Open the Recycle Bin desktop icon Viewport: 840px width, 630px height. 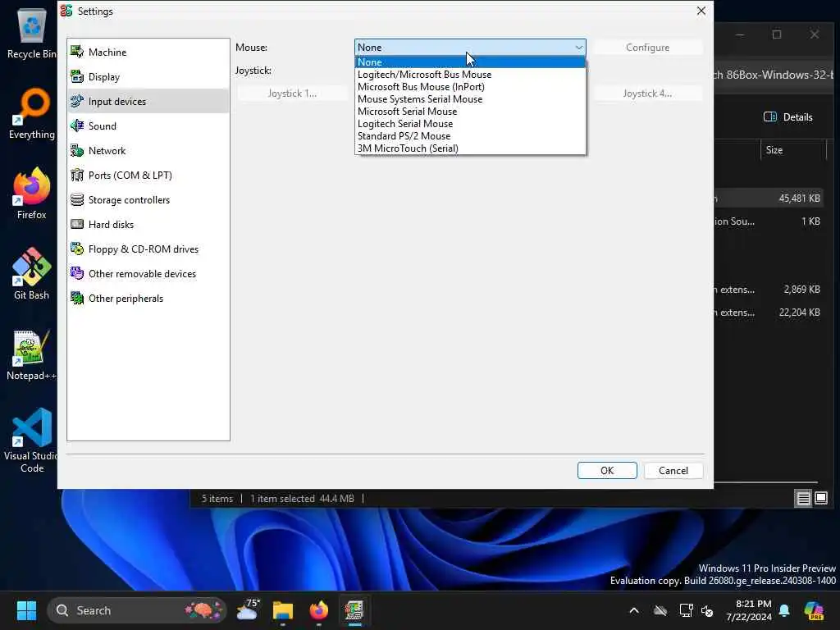tap(31, 33)
